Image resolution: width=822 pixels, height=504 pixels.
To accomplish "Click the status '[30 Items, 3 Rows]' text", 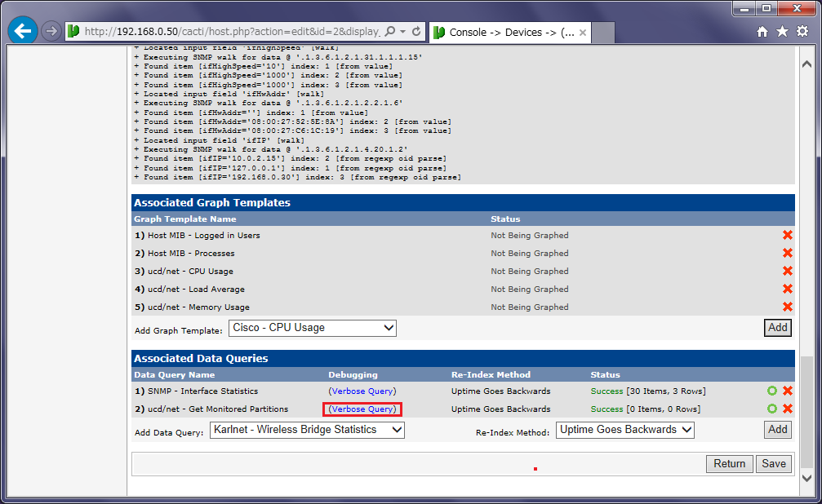I will point(666,391).
